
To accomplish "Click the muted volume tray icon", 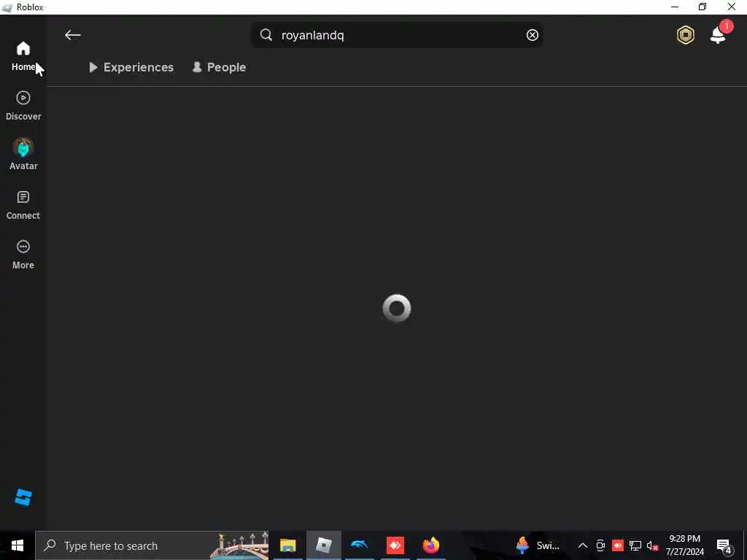I will click(653, 545).
